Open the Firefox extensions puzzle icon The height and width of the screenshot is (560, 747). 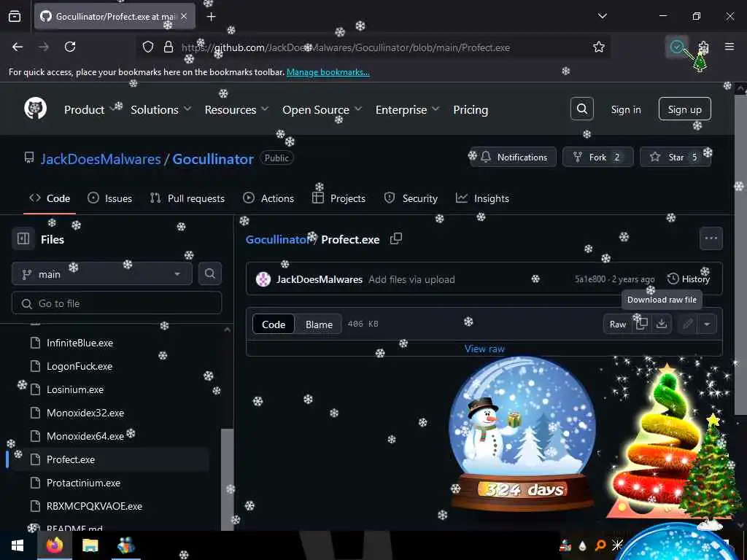703,47
